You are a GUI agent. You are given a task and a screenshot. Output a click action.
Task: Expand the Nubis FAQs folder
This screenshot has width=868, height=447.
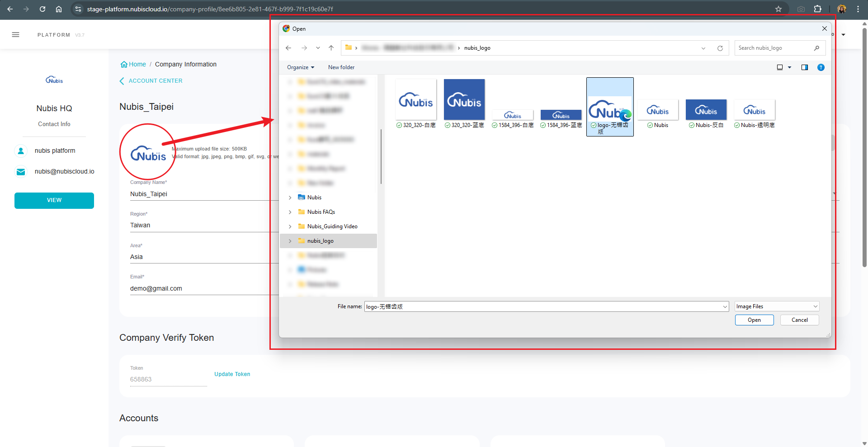click(290, 212)
